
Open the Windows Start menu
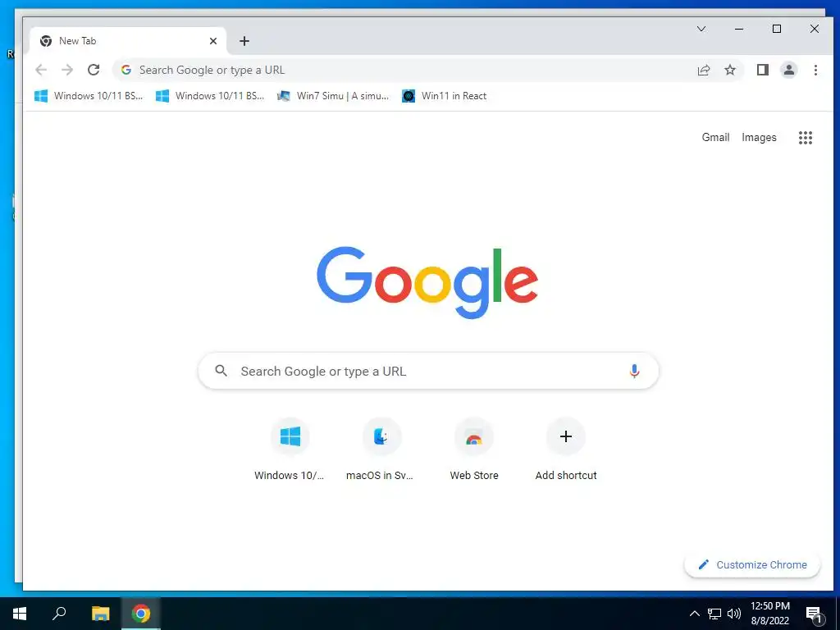click(20, 614)
